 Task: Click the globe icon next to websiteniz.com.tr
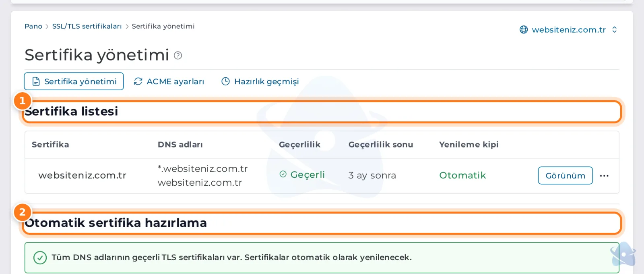pyautogui.click(x=524, y=30)
